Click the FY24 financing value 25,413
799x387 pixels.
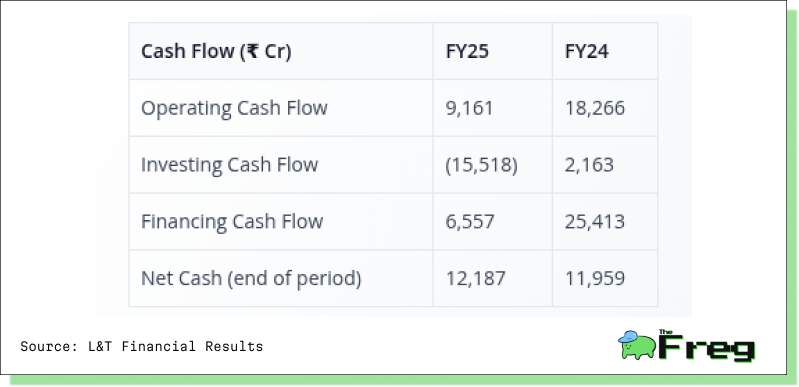595,222
